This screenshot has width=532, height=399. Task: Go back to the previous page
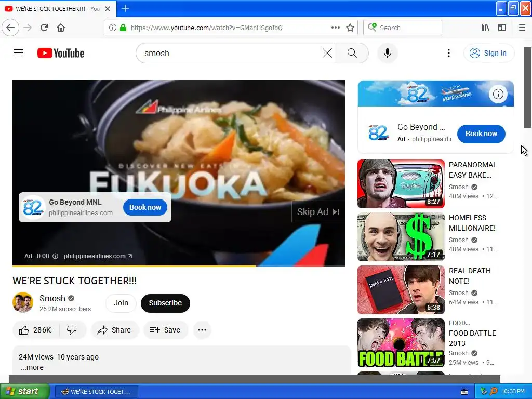10,28
